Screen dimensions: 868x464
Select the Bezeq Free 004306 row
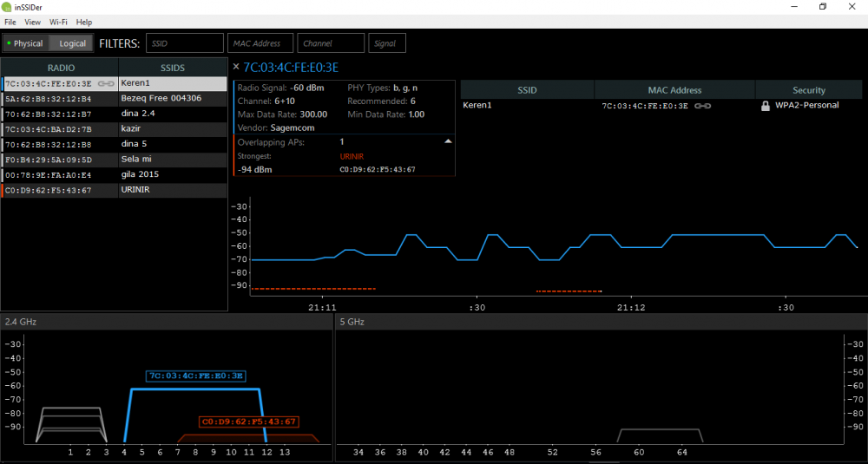(x=114, y=99)
